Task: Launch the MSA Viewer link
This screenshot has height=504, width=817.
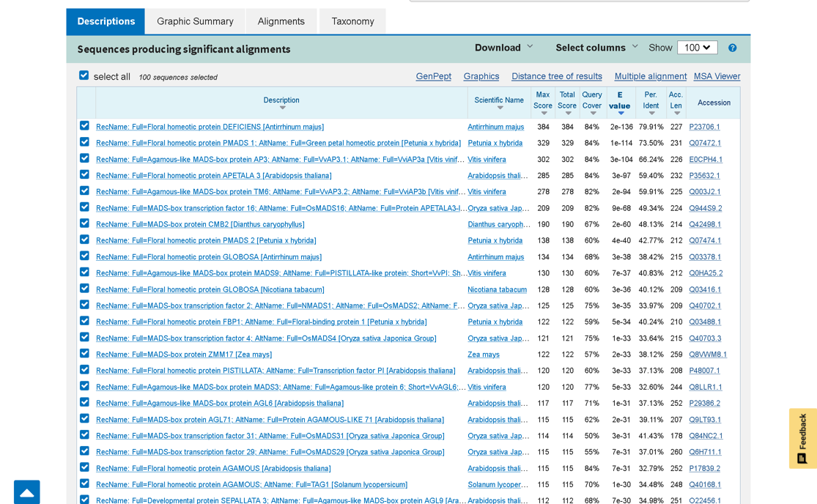Action: [x=717, y=76]
